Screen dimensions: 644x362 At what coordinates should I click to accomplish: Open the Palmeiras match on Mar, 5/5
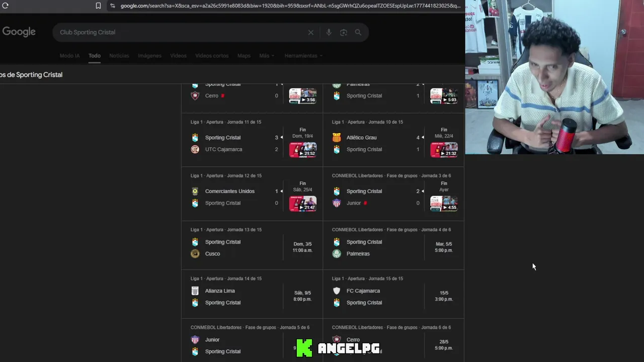point(393,245)
